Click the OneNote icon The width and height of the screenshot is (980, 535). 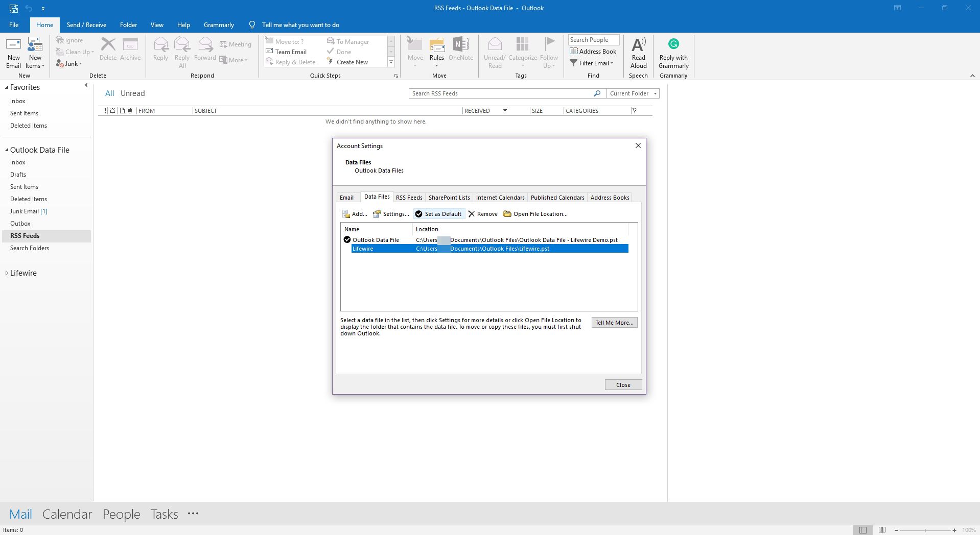coord(460,44)
